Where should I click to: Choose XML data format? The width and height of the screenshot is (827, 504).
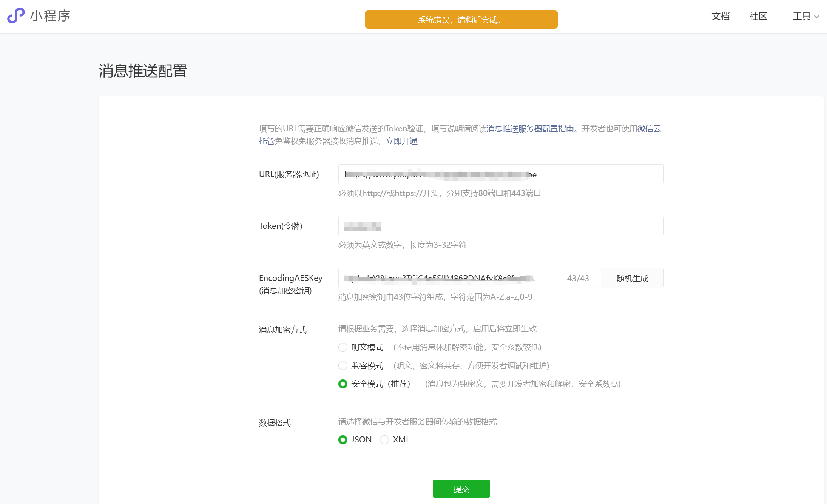coord(384,440)
